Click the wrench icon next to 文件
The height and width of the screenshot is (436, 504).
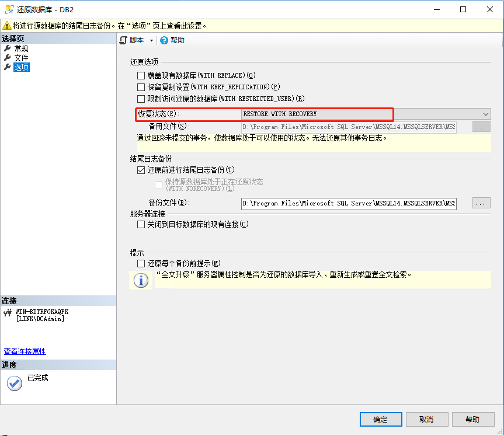click(8, 58)
